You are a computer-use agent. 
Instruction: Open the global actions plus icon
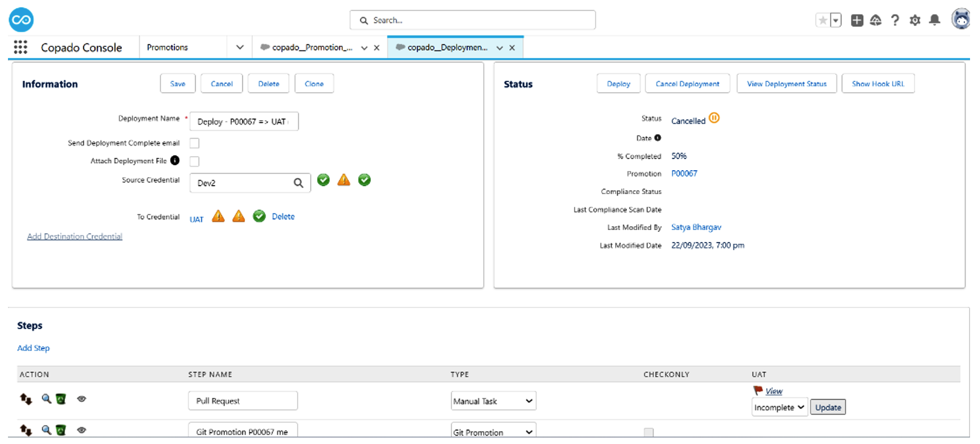coord(857,20)
